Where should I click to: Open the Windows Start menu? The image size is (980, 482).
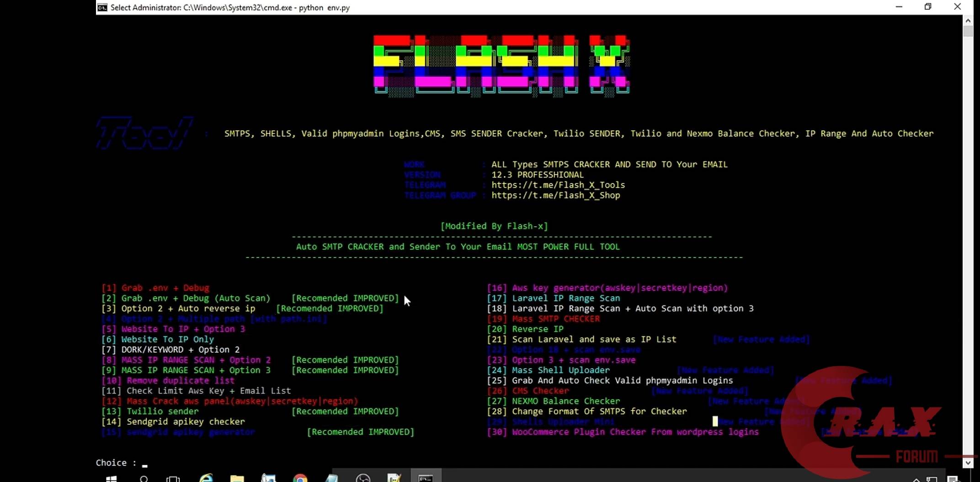[111, 479]
